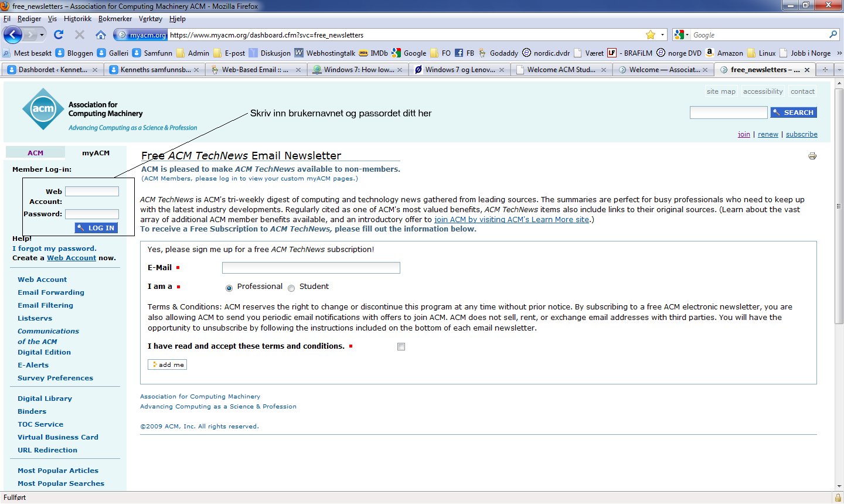Click the add me button

[x=167, y=365]
